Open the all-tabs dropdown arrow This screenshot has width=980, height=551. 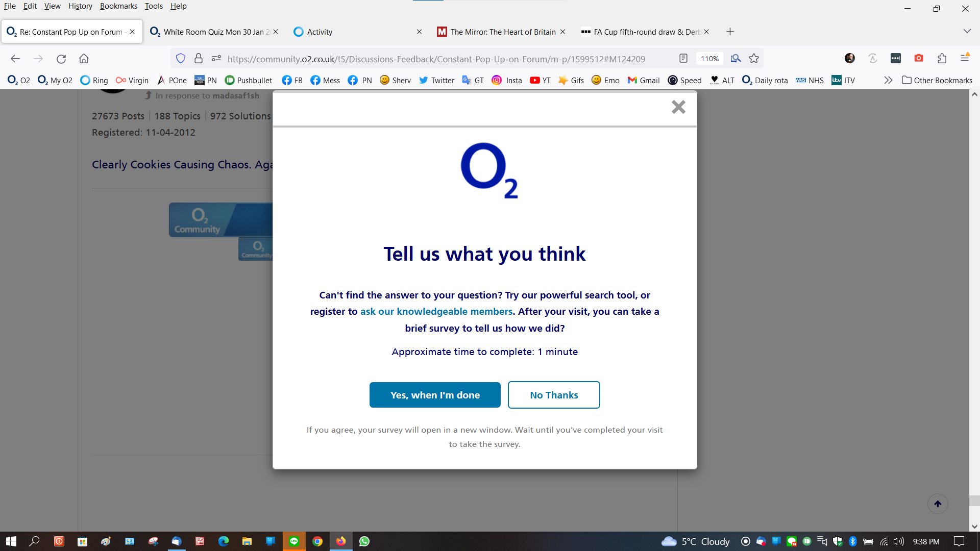pyautogui.click(x=967, y=31)
